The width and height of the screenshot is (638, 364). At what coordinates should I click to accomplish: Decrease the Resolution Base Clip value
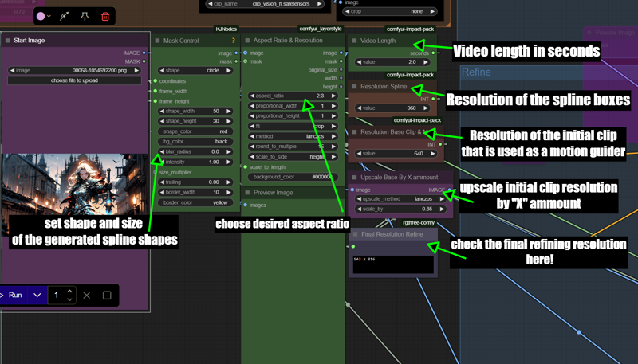(359, 154)
